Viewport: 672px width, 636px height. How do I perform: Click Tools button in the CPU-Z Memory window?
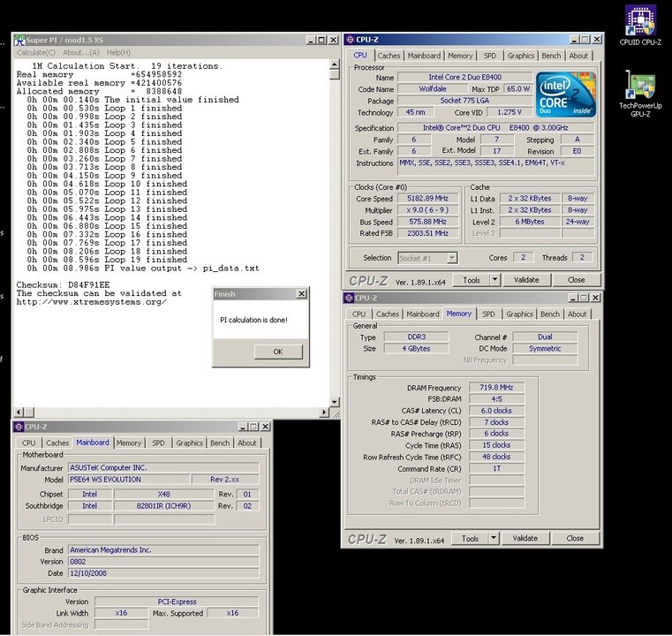(470, 538)
